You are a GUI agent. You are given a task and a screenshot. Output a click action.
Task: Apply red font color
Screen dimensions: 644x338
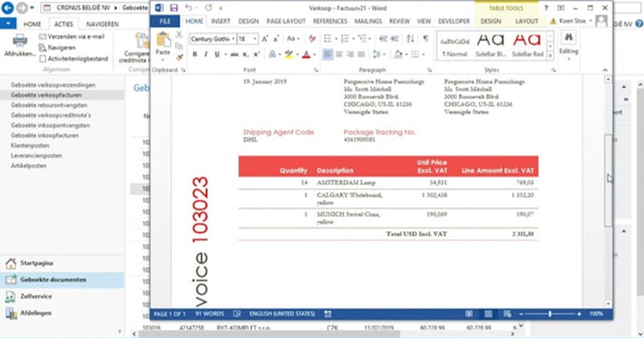pos(306,54)
